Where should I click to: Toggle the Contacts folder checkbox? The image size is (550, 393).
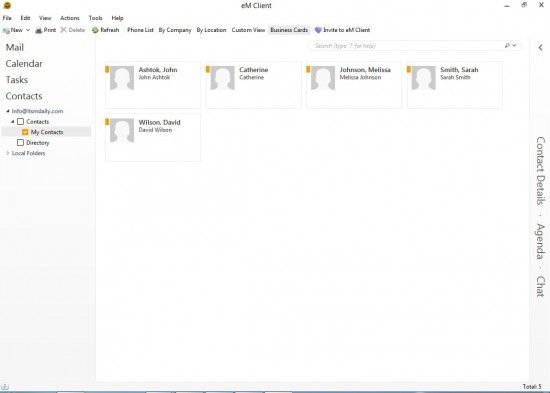21,122
